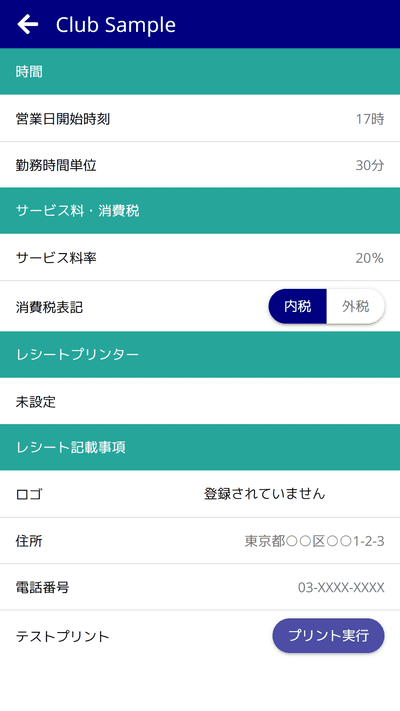The width and height of the screenshot is (400, 711).
Task: Tap the Club Sample title
Action: point(116,24)
